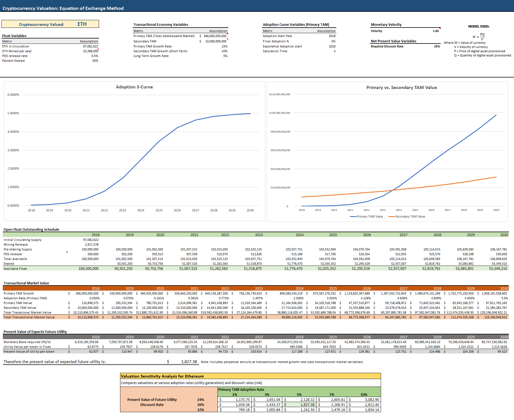The width and height of the screenshot is (514, 420).
Task: Click the Adoption S-Curve chart title
Action: tap(134, 87)
